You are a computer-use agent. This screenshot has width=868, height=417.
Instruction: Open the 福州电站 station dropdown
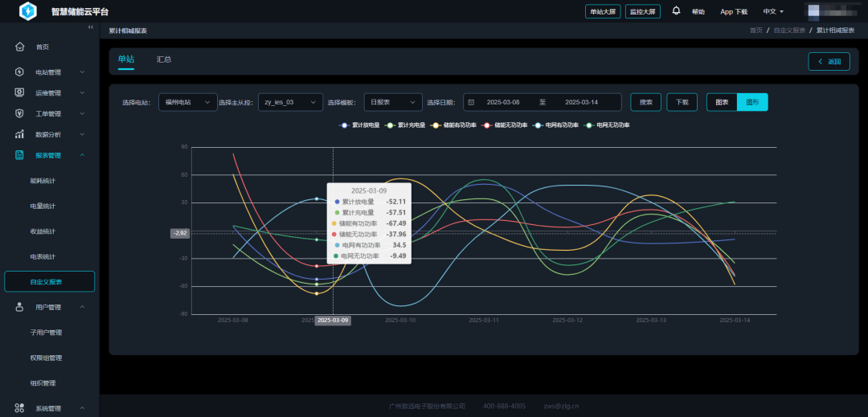[187, 102]
